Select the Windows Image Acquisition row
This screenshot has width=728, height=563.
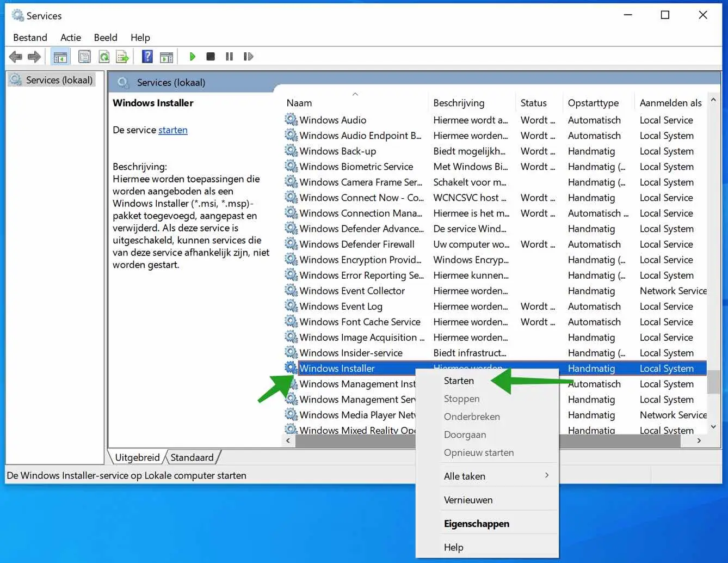pos(495,337)
